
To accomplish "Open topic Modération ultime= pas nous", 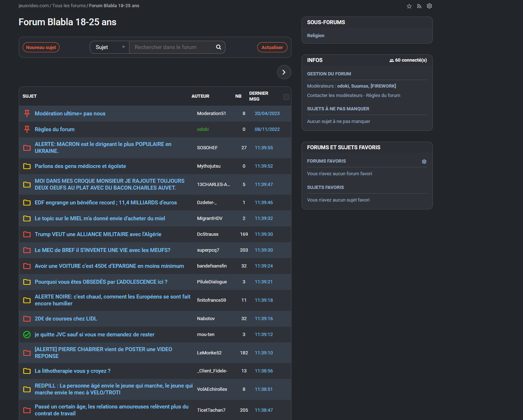I will (70, 114).
